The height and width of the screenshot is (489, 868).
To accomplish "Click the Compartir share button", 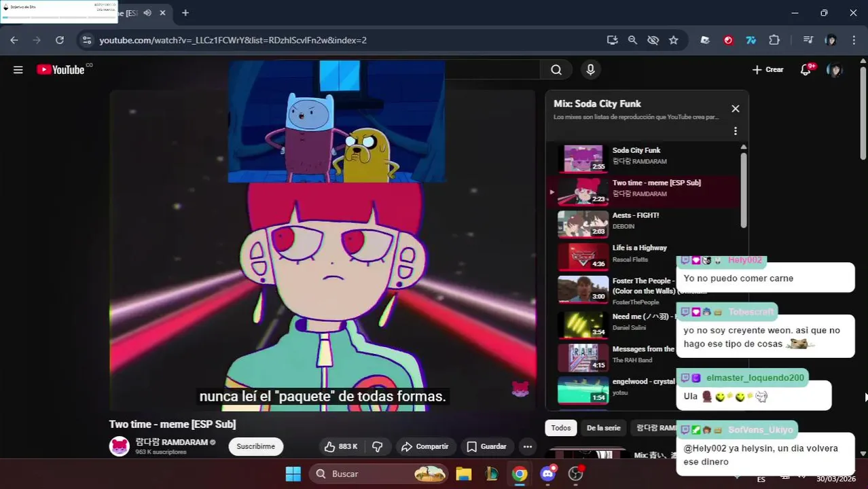I will pos(425,446).
